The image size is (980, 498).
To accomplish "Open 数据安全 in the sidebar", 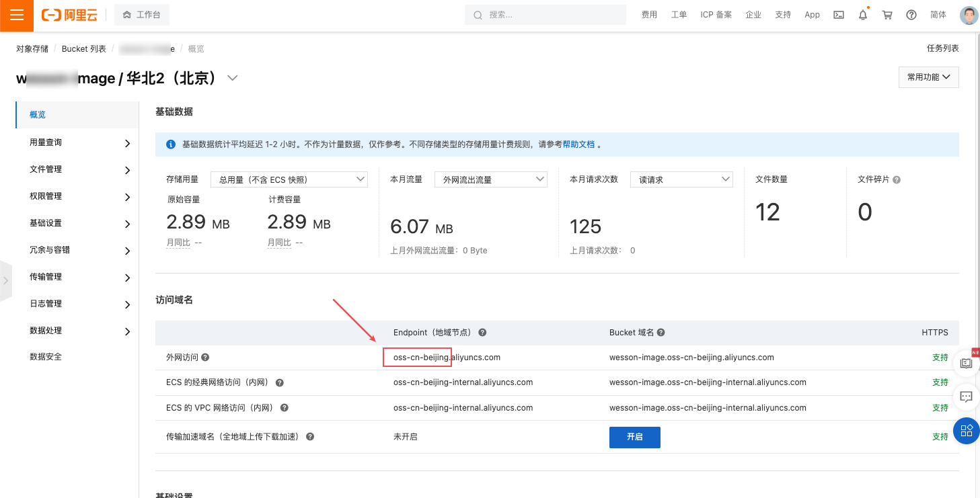I will tap(46, 357).
